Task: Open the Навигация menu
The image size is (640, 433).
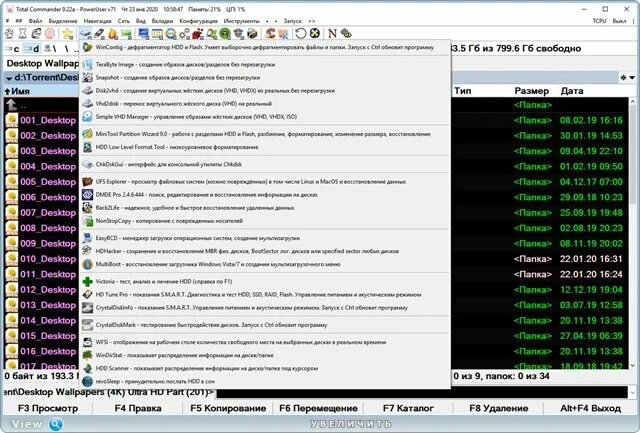Action: 97,21
